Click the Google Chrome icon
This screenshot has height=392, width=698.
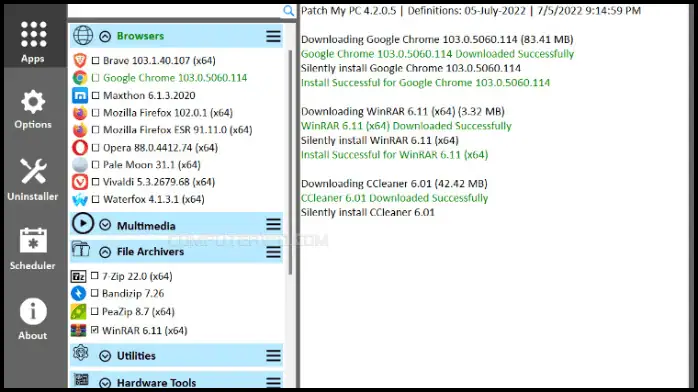[x=80, y=78]
